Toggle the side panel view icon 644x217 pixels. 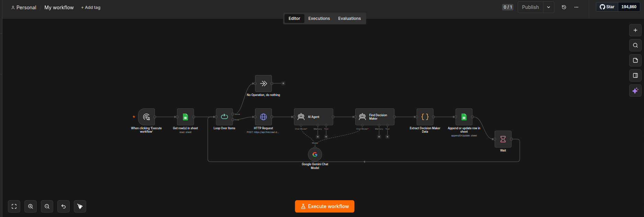tap(635, 75)
